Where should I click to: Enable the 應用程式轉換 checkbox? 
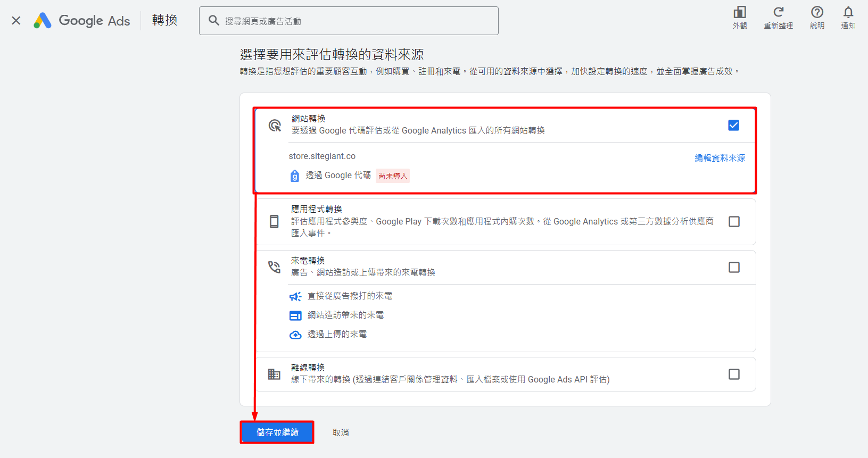734,221
